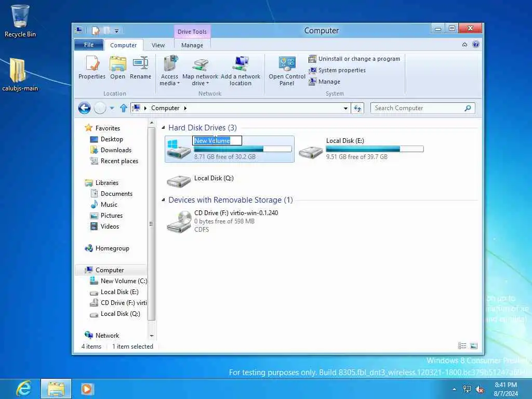Screen dimensions: 532x399
Task: Open Control Panel from ribbon
Action: coord(287,71)
